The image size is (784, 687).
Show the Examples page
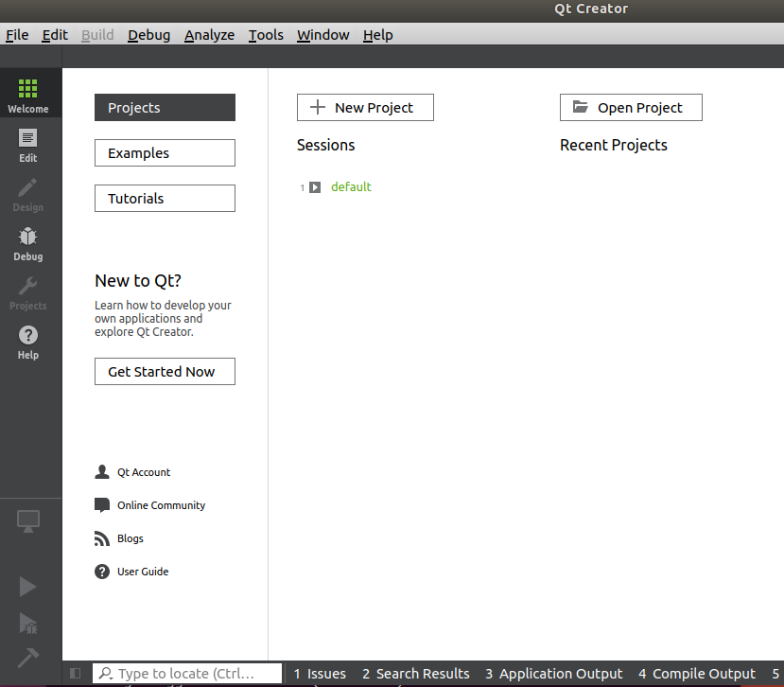coord(165,153)
